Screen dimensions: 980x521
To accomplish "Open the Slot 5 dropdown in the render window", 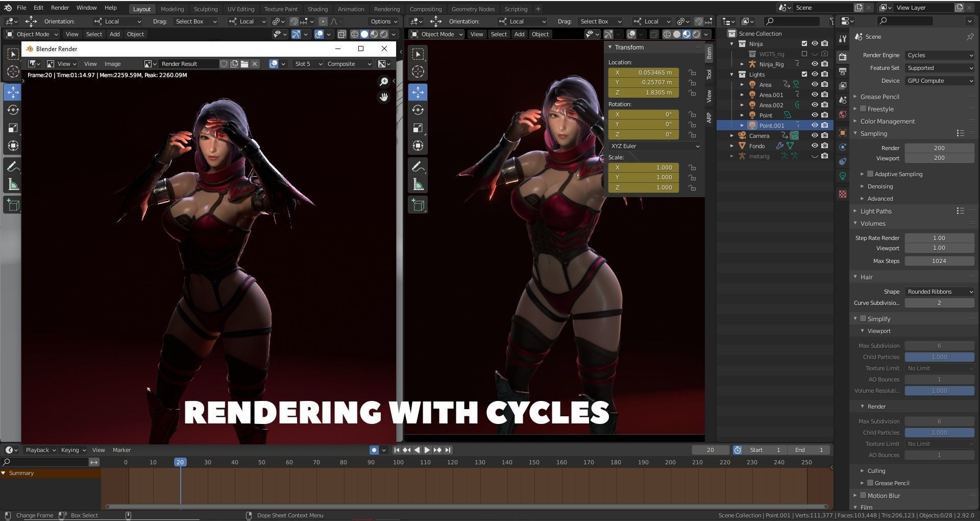I will coord(308,64).
